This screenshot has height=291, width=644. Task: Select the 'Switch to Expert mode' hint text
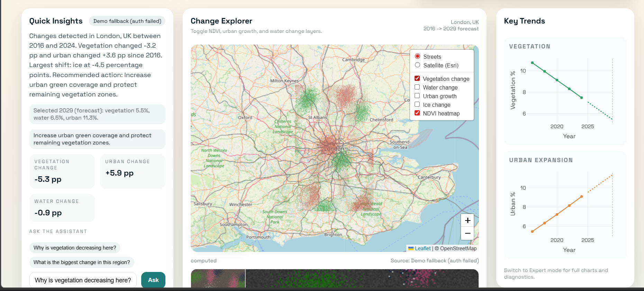click(556, 273)
